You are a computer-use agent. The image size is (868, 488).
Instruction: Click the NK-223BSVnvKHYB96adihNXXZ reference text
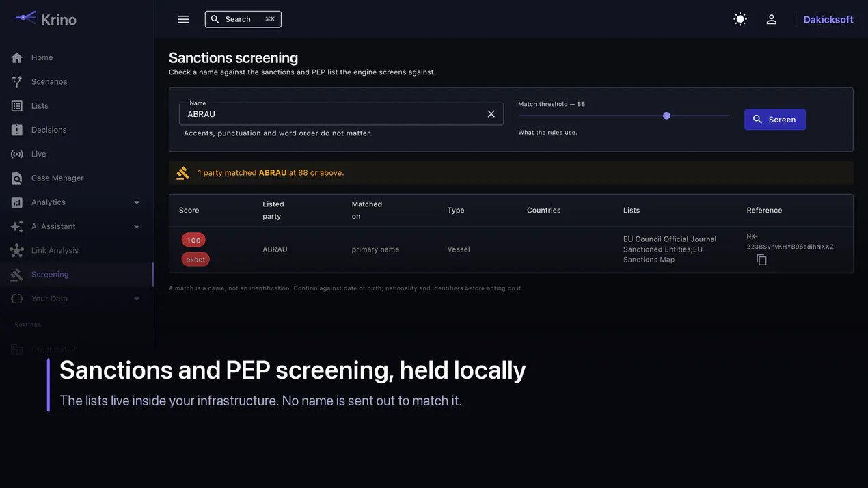790,241
